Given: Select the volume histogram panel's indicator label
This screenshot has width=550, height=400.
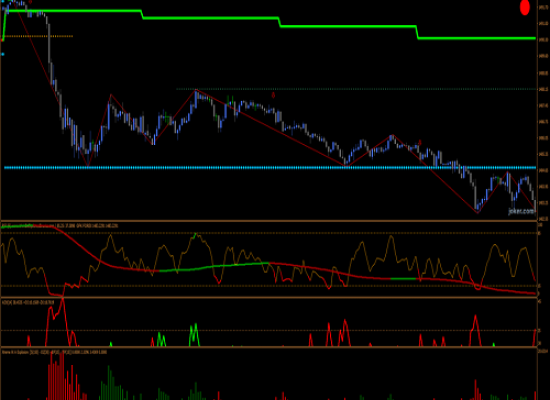Looking at the screenshot, I should 54,352.
